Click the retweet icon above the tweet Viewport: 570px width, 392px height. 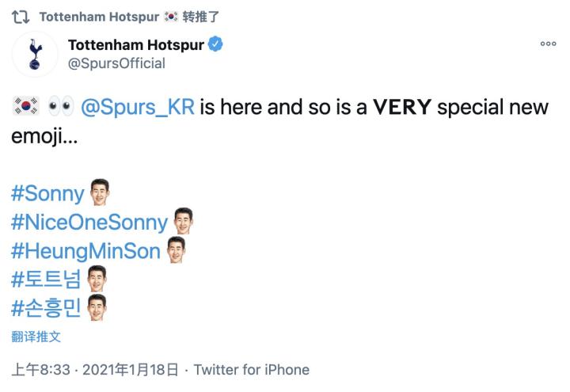21,16
